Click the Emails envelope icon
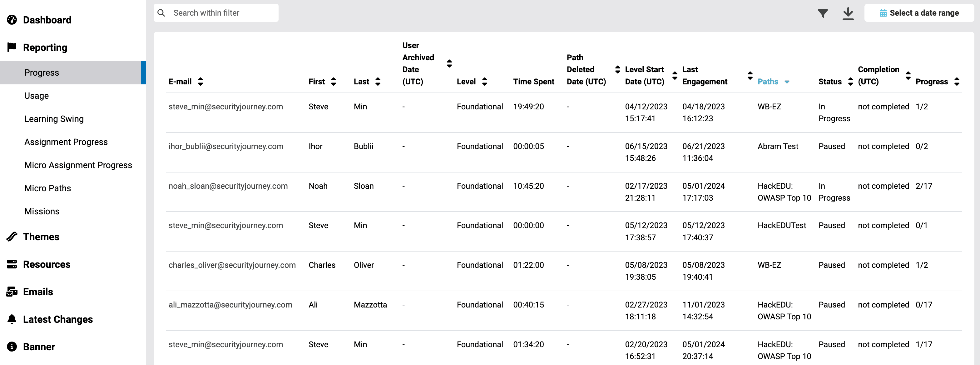Image resolution: width=980 pixels, height=365 pixels. (x=12, y=292)
